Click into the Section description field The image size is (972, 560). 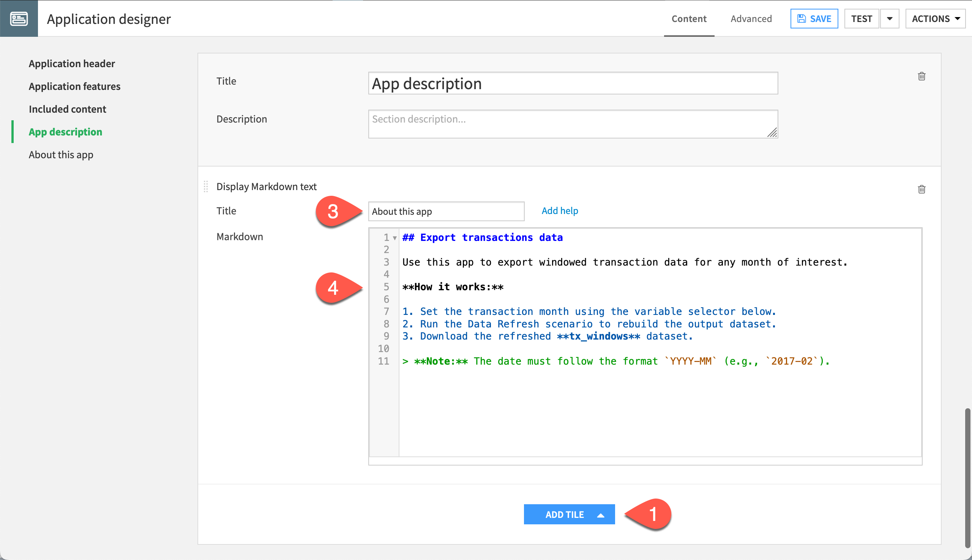pos(573,123)
